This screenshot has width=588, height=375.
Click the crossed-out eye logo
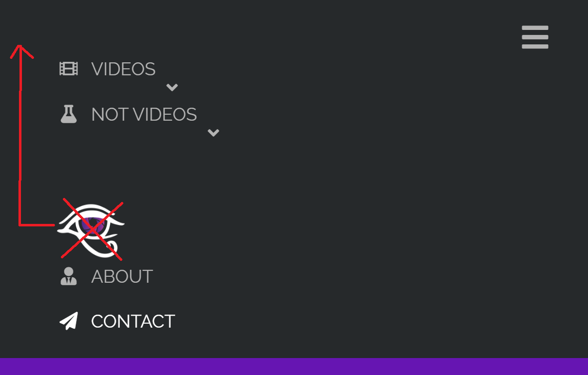pos(91,230)
